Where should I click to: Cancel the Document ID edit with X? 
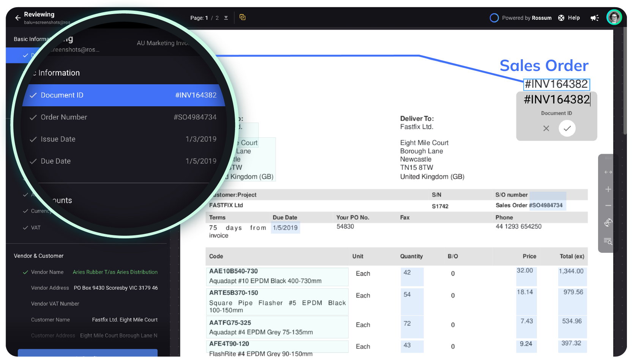coord(546,128)
